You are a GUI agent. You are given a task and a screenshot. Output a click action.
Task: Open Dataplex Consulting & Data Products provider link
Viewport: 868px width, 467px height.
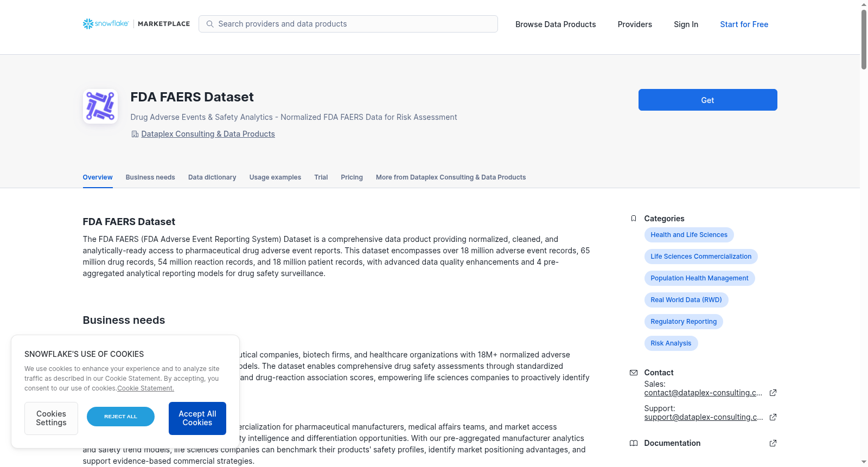[x=208, y=134]
